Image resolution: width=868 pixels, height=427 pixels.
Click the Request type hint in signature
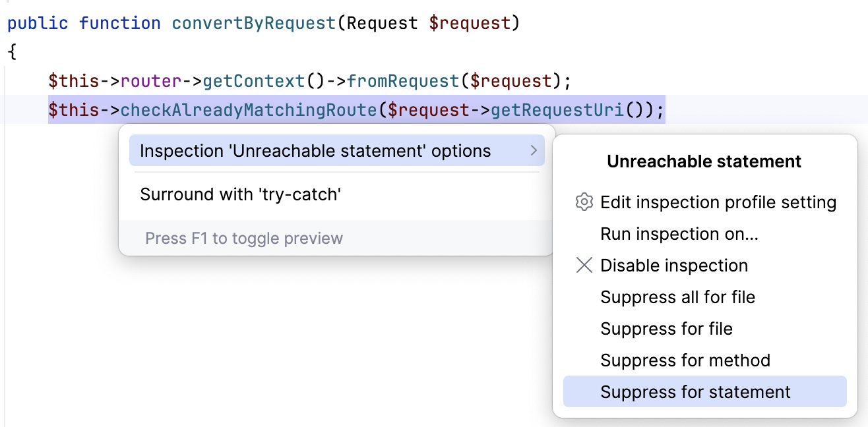click(382, 24)
